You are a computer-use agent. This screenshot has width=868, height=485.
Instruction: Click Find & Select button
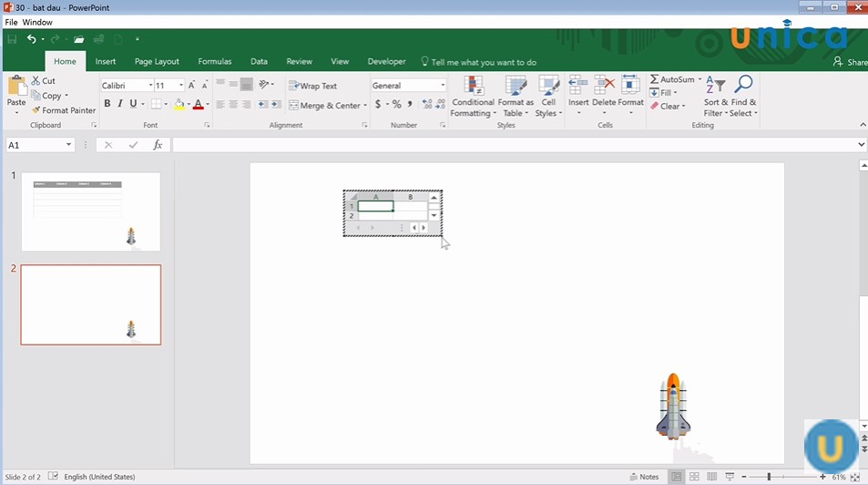(743, 97)
